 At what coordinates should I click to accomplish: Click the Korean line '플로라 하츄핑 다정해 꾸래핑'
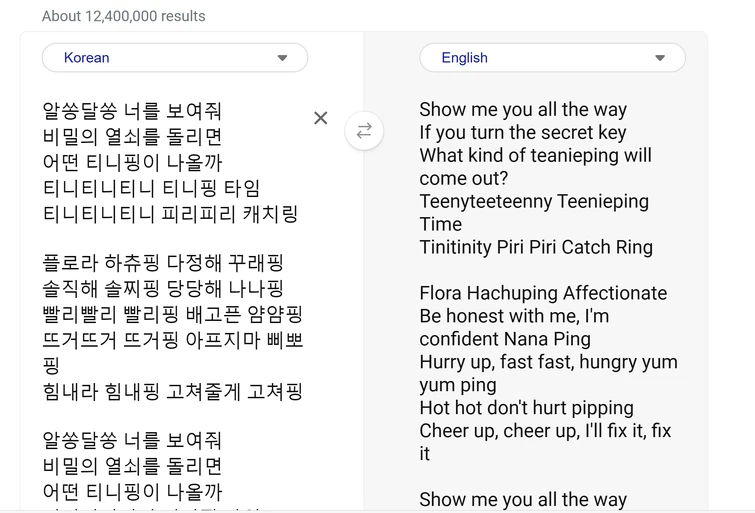click(163, 263)
